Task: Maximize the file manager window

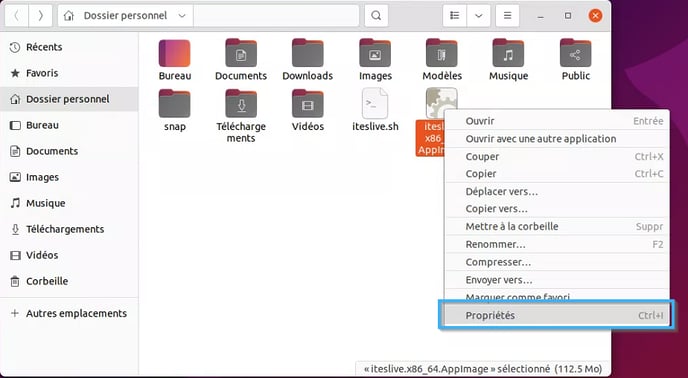Action: (x=568, y=16)
